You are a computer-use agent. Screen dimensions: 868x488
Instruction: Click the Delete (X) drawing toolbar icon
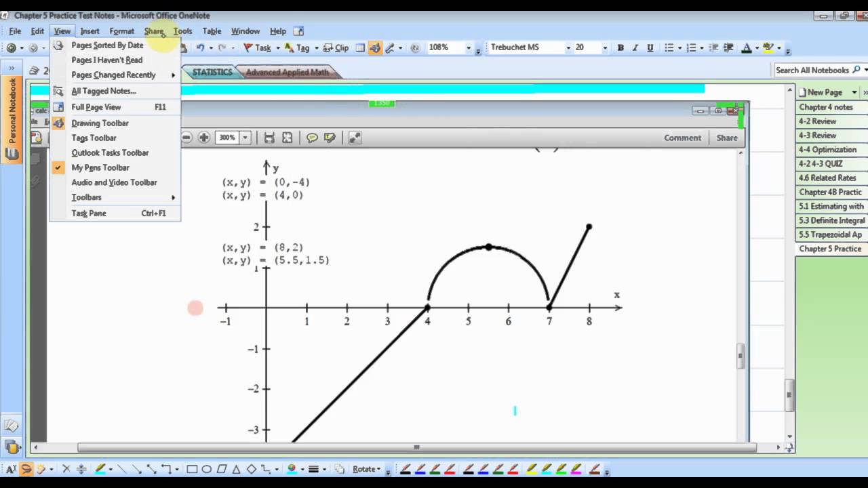tap(66, 469)
